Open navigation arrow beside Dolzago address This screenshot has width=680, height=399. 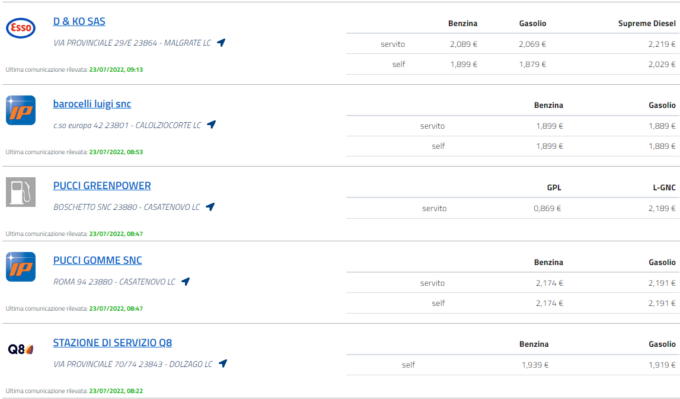tap(223, 363)
